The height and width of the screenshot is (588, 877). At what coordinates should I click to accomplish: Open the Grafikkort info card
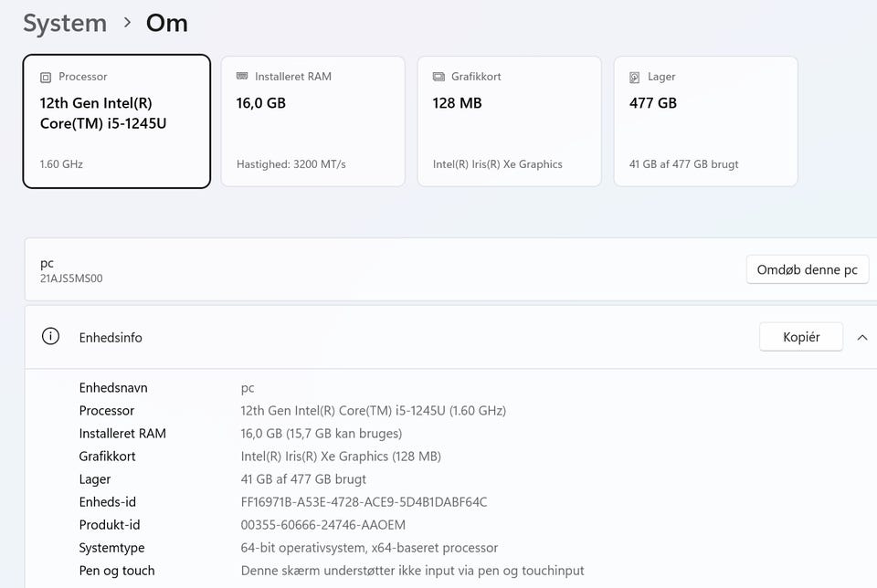pos(510,121)
